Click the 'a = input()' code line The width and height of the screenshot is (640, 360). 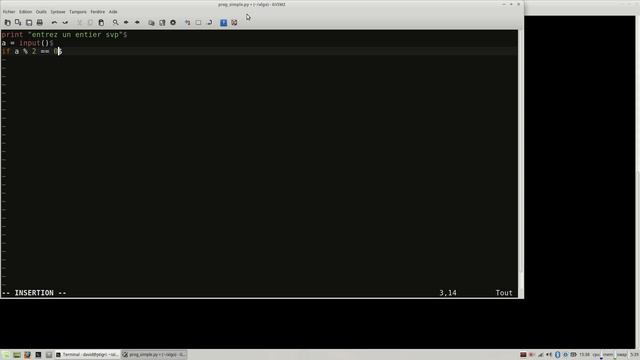coord(27,43)
